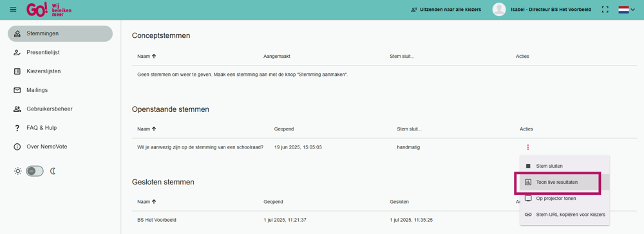The width and height of the screenshot is (644, 234).
Task: Click the 19 jun 2025, 15:05:03 cell
Action: 298,147
